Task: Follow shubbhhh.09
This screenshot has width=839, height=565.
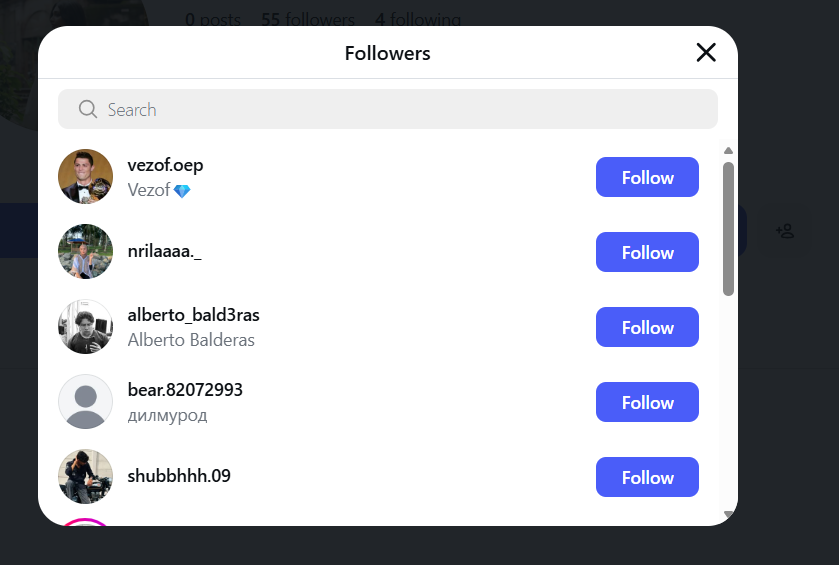Action: point(647,478)
